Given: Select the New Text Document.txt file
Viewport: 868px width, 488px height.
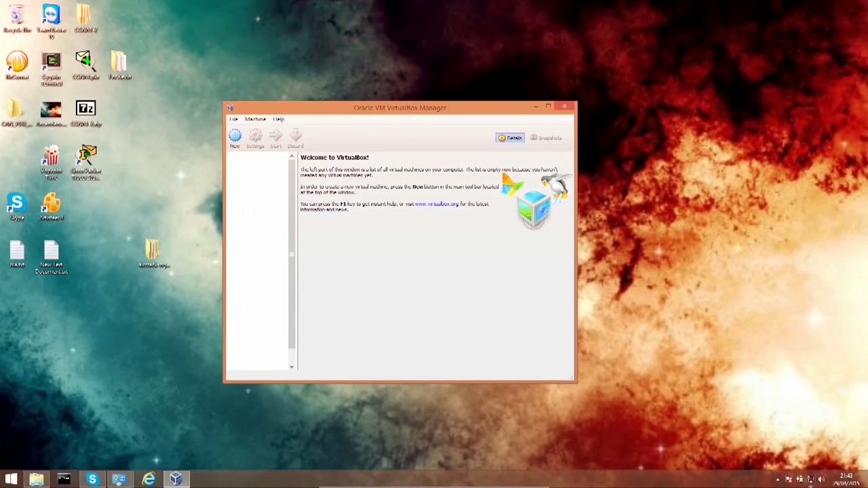Looking at the screenshot, I should coord(51,258).
